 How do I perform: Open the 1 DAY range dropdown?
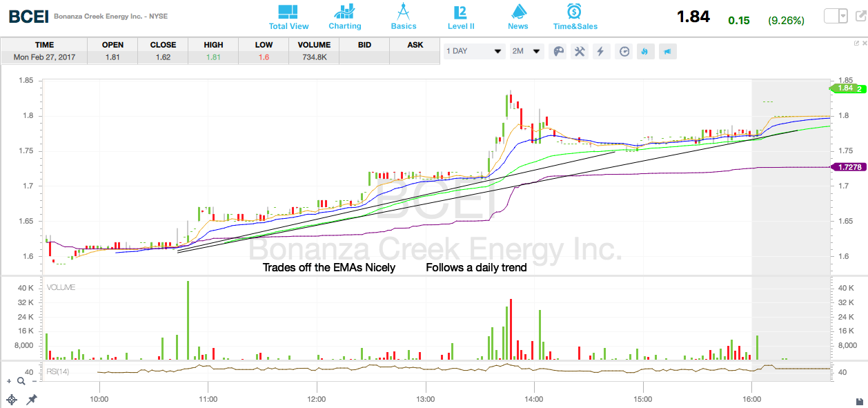(x=474, y=51)
